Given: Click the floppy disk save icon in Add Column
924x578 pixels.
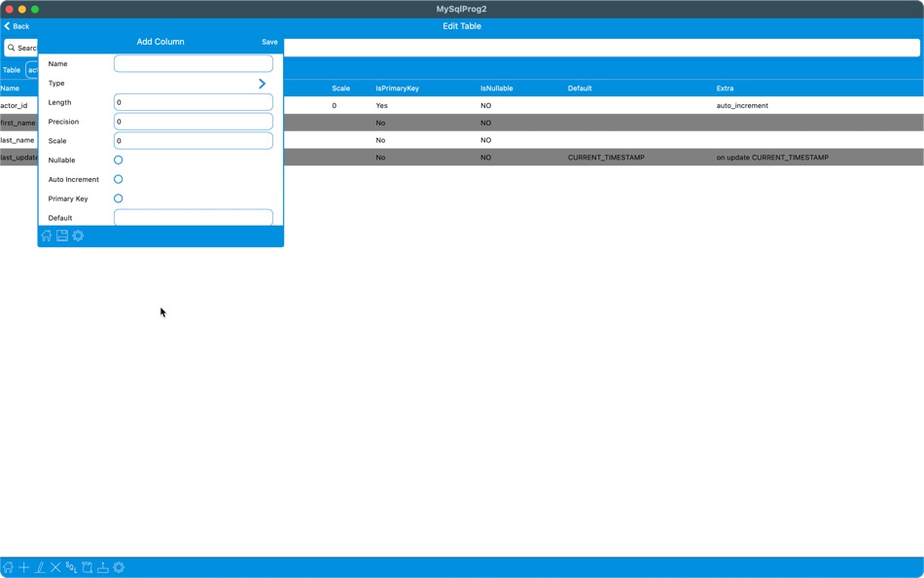Looking at the screenshot, I should pos(61,235).
